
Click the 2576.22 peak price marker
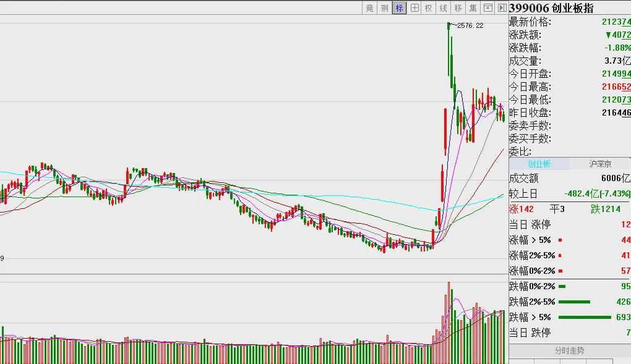coord(470,25)
